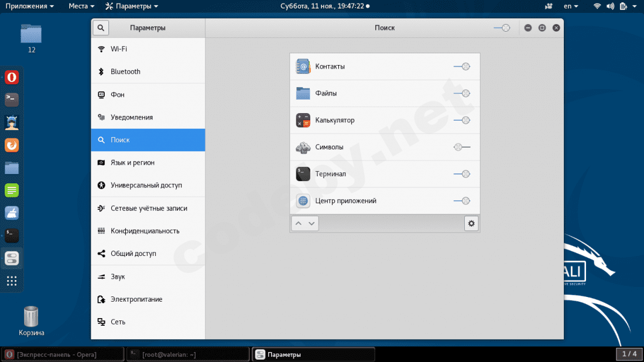This screenshot has height=362, width=644.
Task: Select Поиск in the sidebar
Action: 148,140
